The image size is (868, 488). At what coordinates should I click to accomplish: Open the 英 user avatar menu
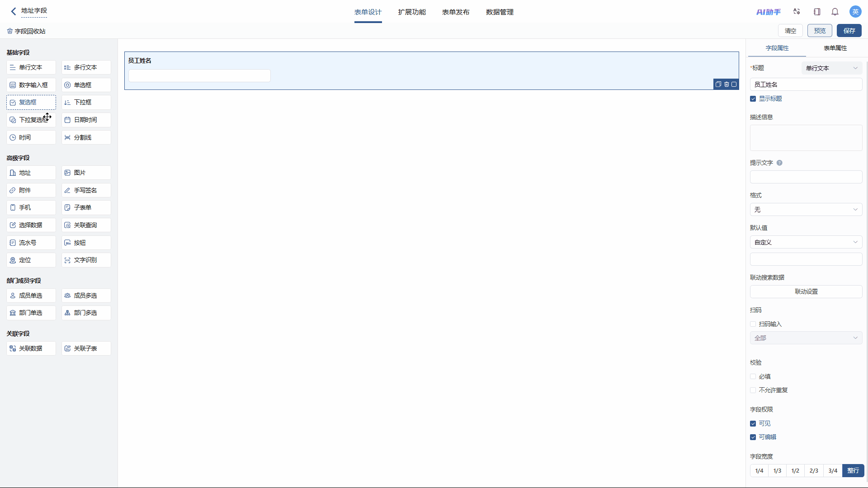click(x=855, y=12)
